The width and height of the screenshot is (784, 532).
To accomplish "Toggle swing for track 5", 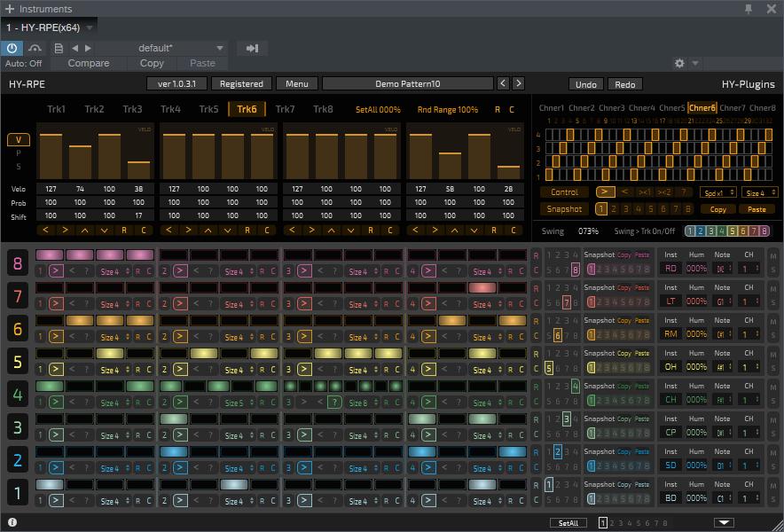I will coord(732,231).
